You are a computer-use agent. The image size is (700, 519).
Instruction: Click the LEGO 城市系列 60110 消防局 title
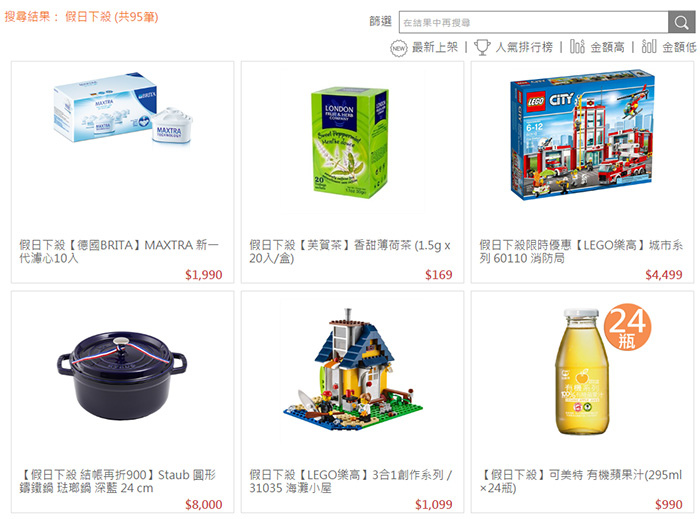click(x=581, y=251)
